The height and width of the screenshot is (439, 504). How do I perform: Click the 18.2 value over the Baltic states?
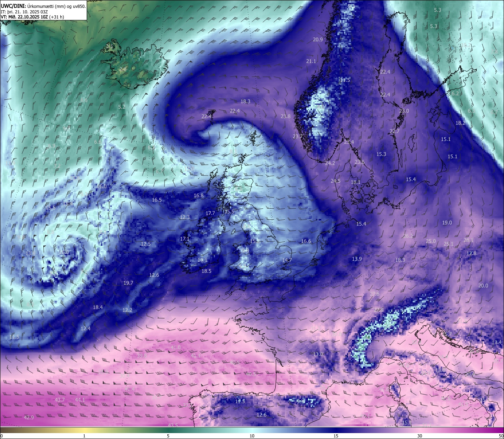click(x=460, y=123)
